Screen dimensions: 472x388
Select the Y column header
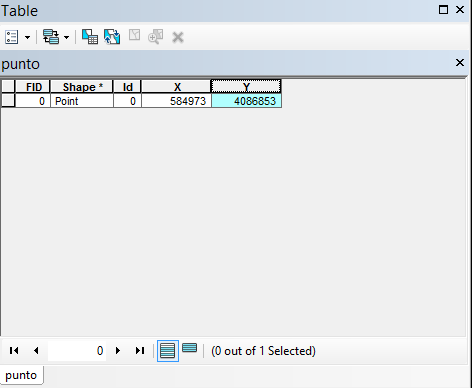(246, 87)
